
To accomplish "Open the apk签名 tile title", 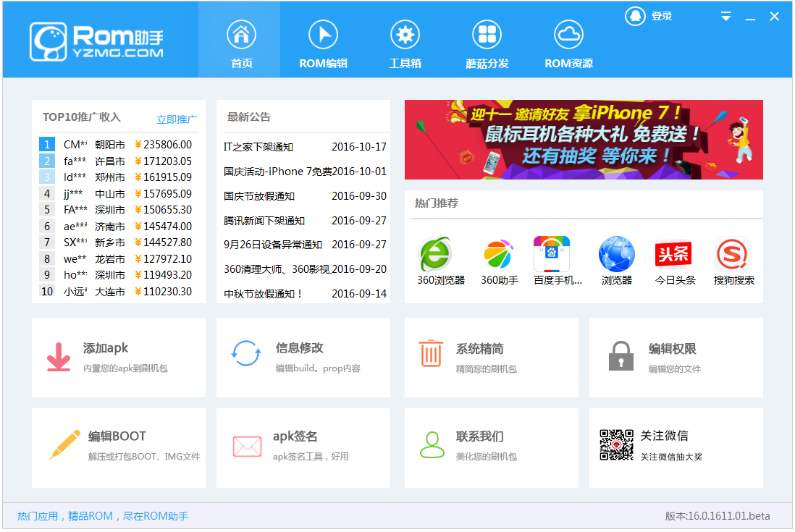I will [x=295, y=436].
